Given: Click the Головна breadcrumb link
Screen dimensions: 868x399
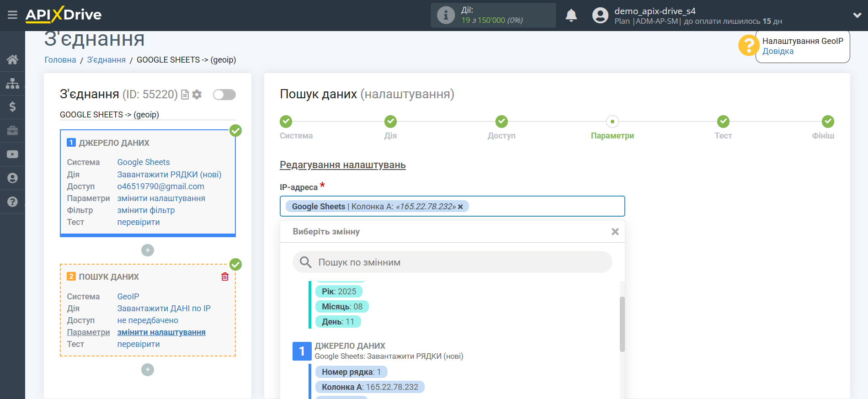Looking at the screenshot, I should point(60,60).
